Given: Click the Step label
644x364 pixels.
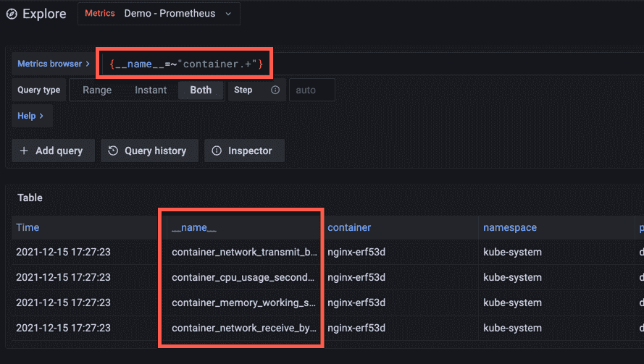Looking at the screenshot, I should tap(243, 90).
